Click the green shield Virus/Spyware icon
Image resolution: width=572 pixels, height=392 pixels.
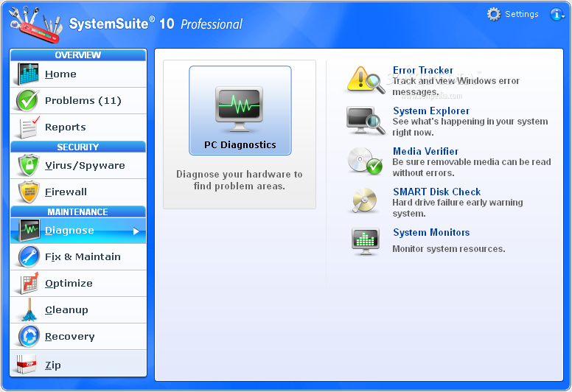[29, 165]
